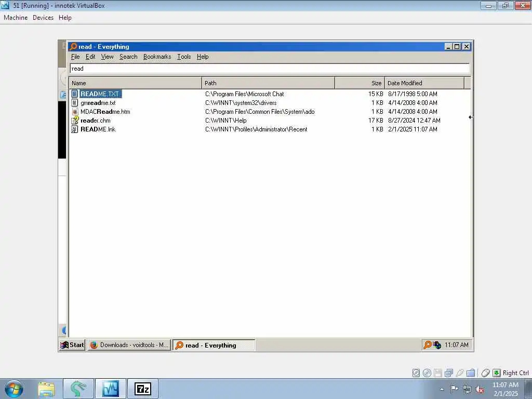Image resolution: width=532 pixels, height=399 pixels.
Task: Open the Bookmarks menu
Action: coord(157,57)
